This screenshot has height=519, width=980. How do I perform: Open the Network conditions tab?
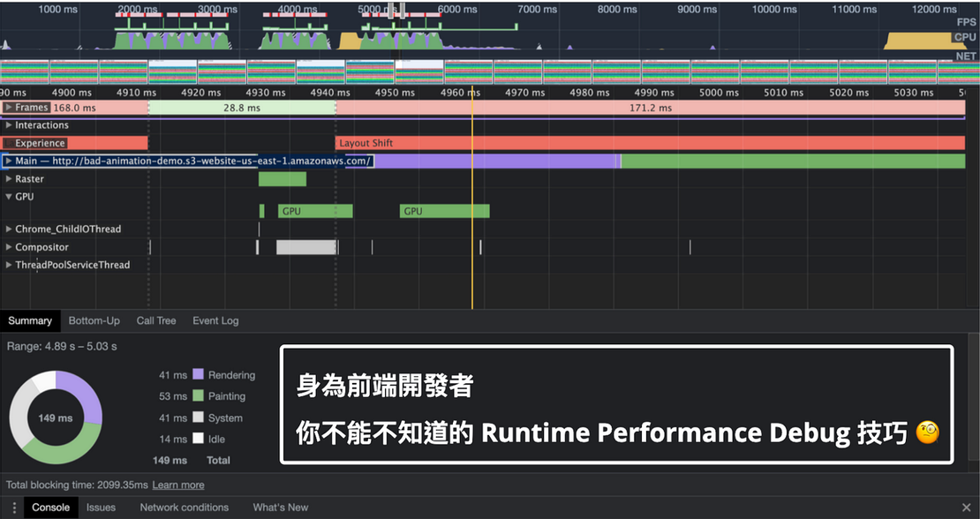coord(184,508)
